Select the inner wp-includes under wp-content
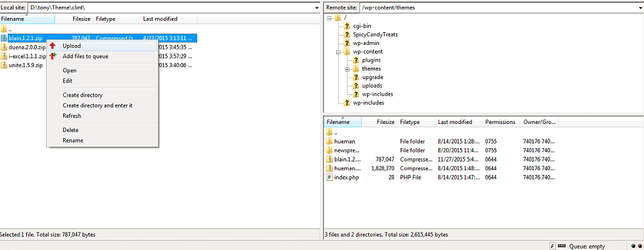The image size is (644, 250). pos(378,95)
